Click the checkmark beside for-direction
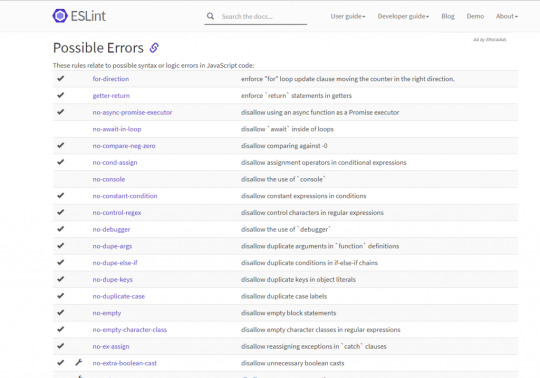This screenshot has height=378, width=540. coord(61,78)
